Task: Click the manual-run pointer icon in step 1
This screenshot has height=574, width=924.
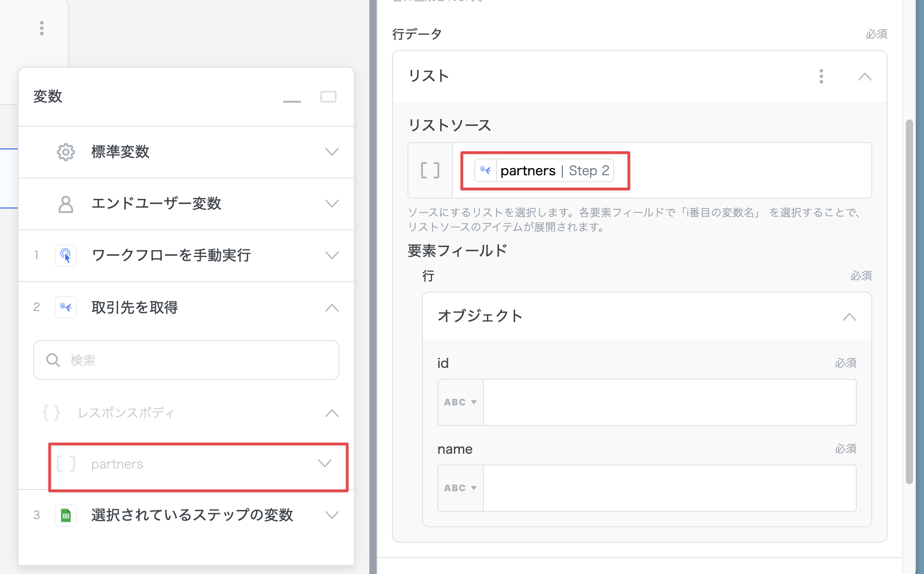Action: 66,255
